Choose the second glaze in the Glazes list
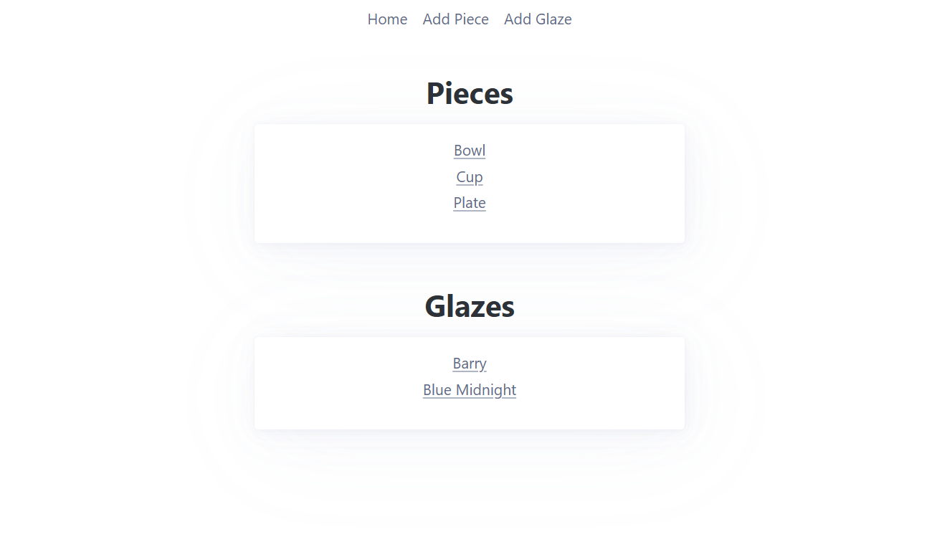937x560 pixels. point(469,390)
